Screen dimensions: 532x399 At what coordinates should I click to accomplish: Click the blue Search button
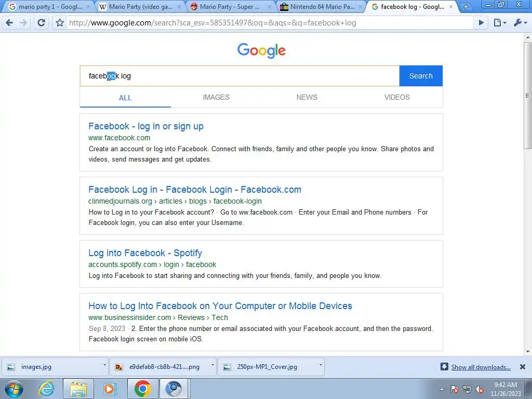tap(421, 76)
